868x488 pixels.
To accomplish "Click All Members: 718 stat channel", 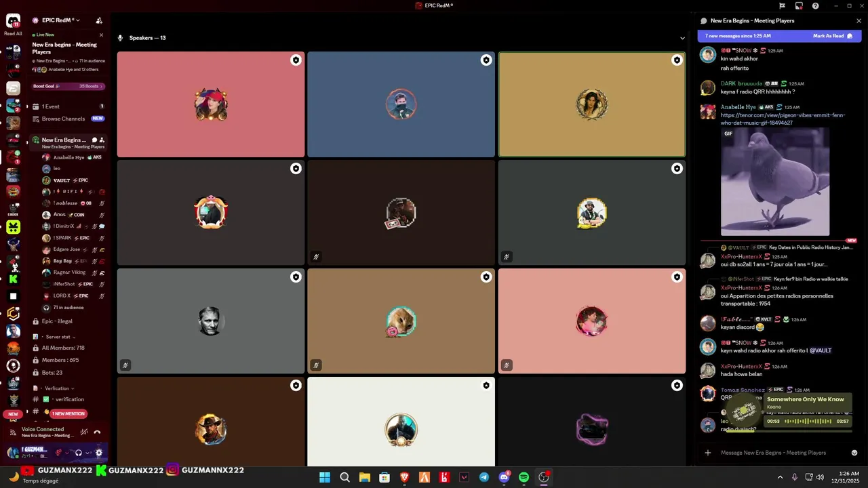I will pyautogui.click(x=68, y=348).
